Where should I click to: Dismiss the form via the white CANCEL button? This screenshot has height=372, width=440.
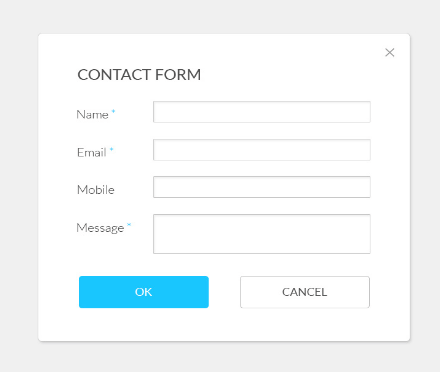click(305, 292)
